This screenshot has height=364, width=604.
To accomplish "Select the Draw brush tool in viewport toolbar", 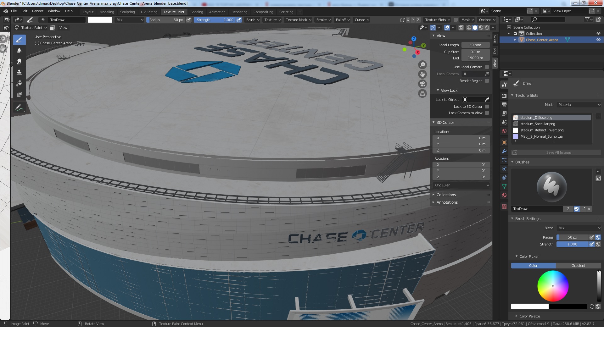I will pos(19,40).
